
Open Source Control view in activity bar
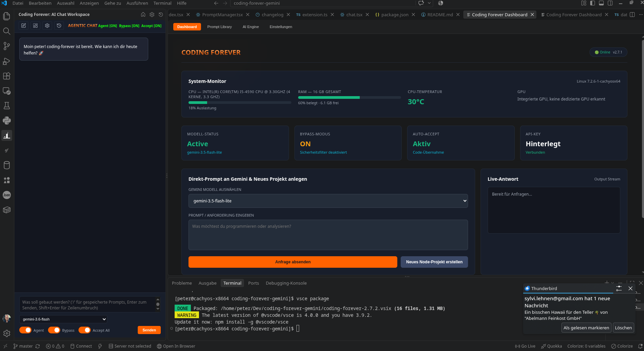(6, 46)
